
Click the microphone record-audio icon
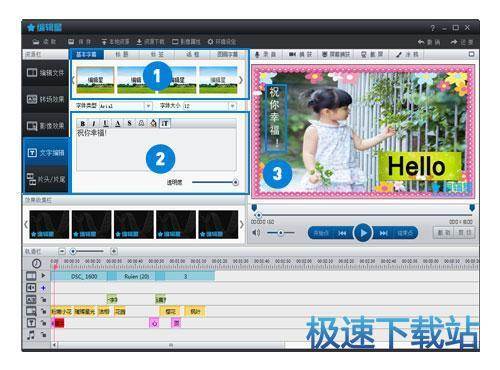tap(257, 54)
